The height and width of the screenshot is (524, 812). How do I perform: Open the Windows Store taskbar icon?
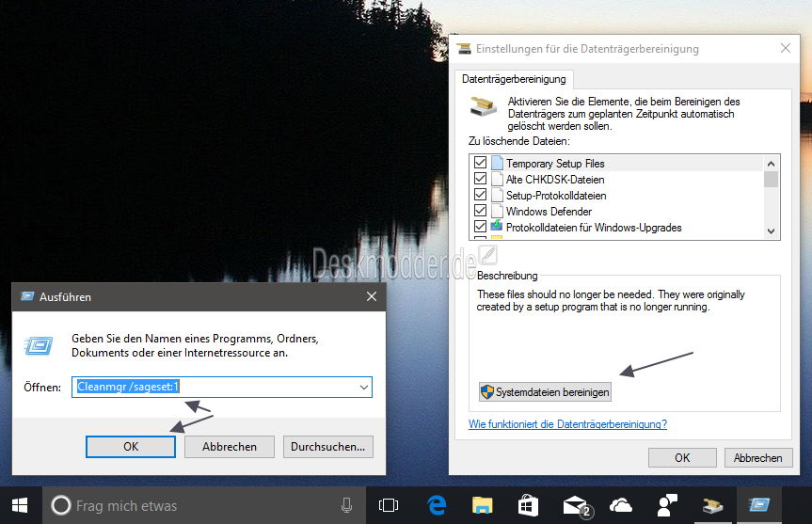(528, 505)
